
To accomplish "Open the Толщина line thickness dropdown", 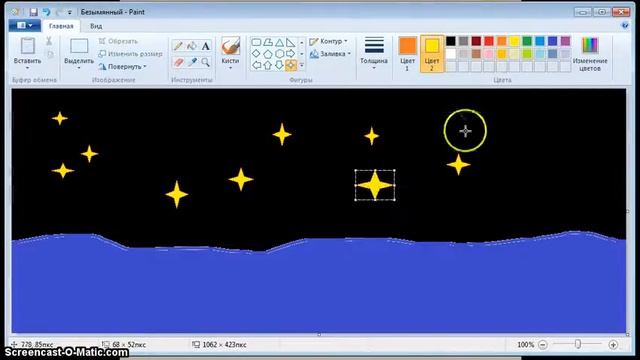I will point(374,53).
